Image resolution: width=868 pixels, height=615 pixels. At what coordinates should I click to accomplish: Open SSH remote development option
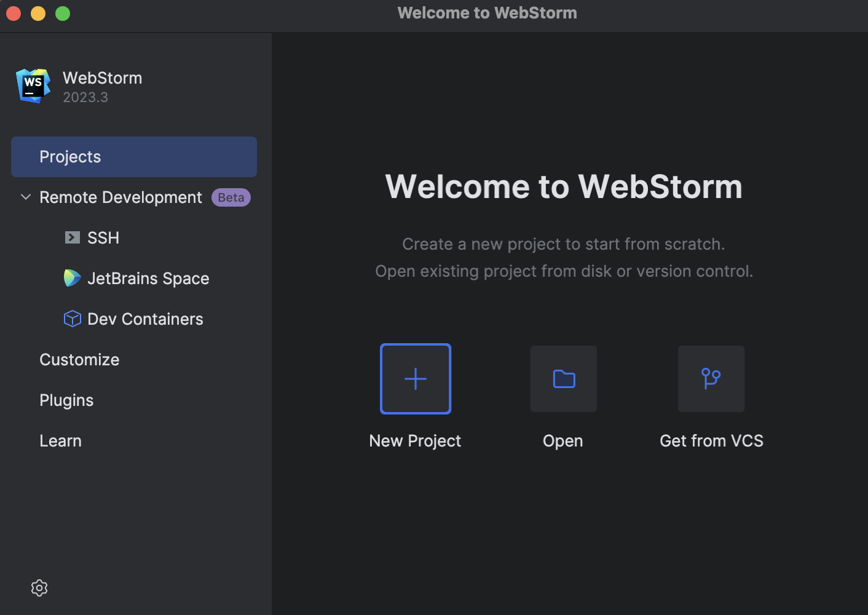click(x=103, y=237)
